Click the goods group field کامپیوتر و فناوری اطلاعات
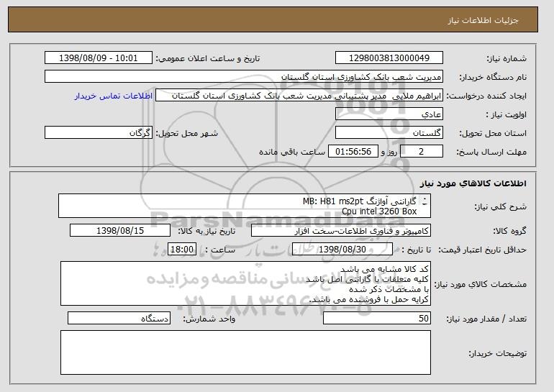 [x=341, y=231]
